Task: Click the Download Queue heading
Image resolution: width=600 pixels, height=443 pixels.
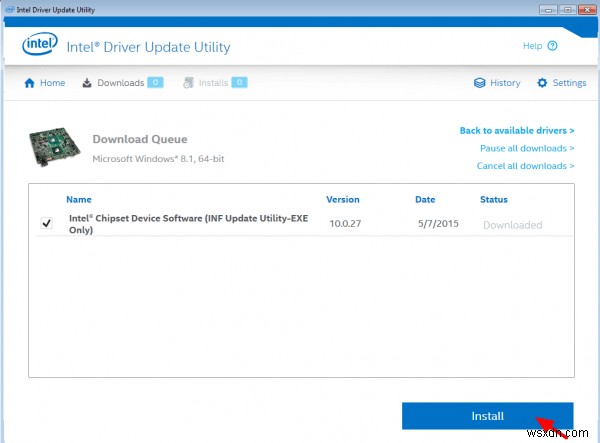Action: 140,139
